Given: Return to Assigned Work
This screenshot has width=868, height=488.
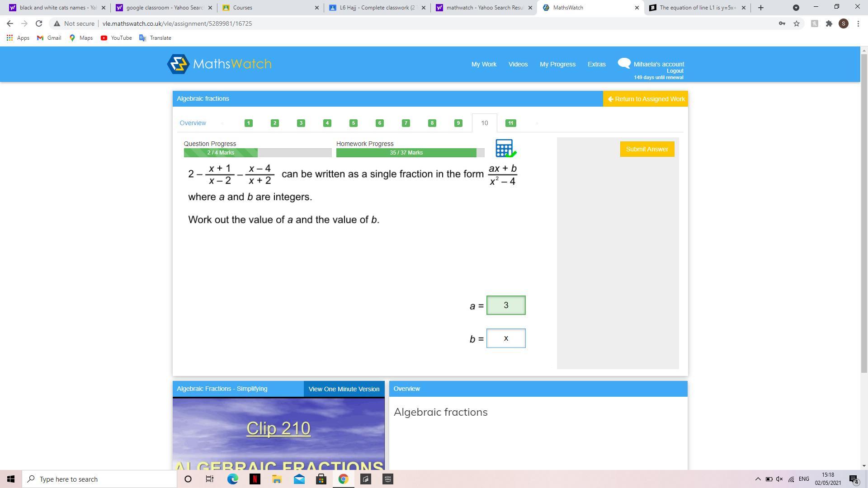Looking at the screenshot, I should click(x=646, y=99).
